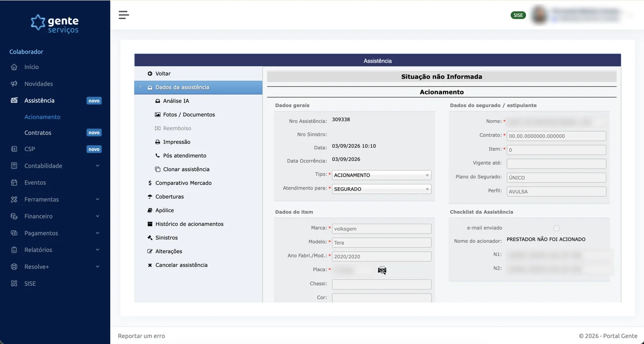
Task: Click the green SISE badge
Action: pos(518,15)
